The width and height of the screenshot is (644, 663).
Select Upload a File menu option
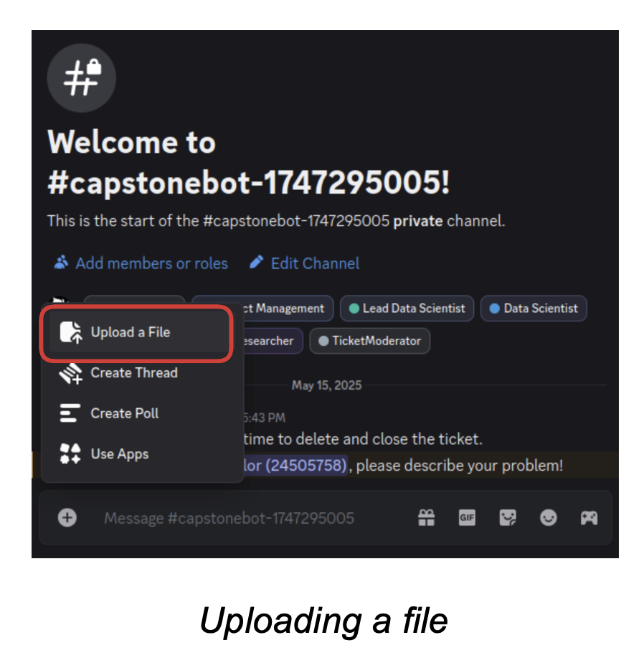(136, 332)
